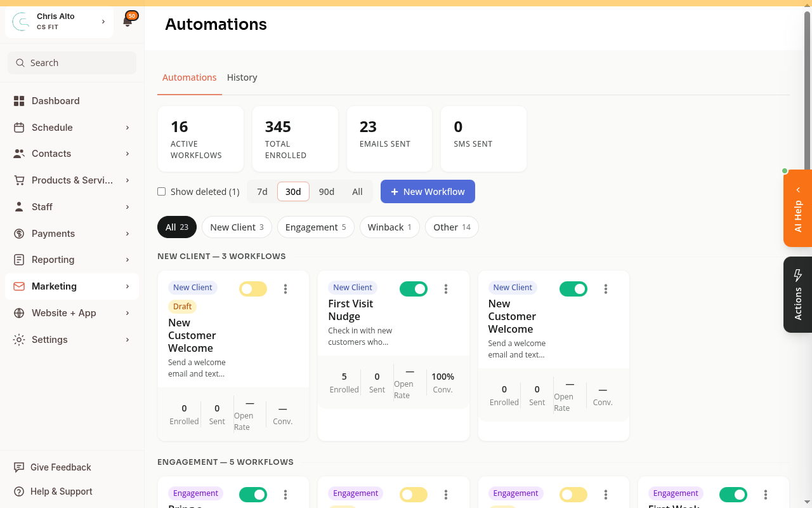
Task: Click the Help & Support question icon
Action: tap(19, 491)
